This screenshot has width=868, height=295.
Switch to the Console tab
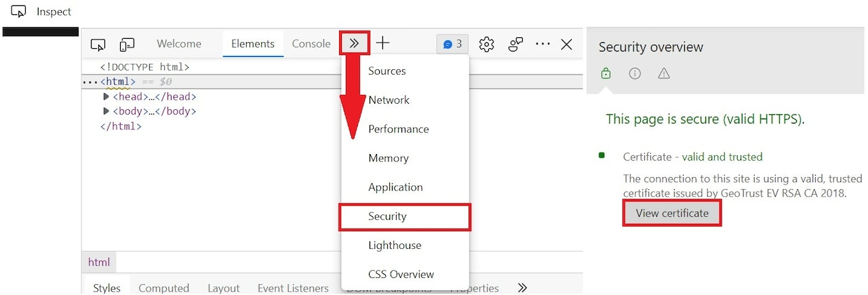pos(311,43)
